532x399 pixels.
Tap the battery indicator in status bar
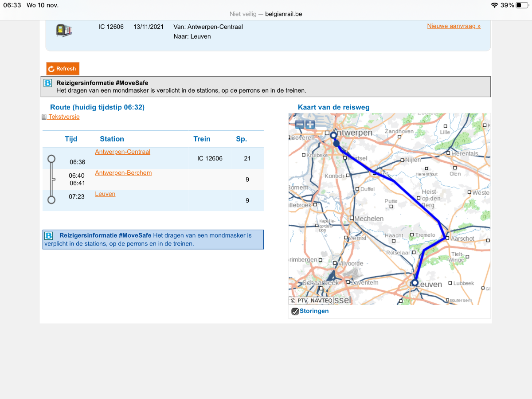521,5
